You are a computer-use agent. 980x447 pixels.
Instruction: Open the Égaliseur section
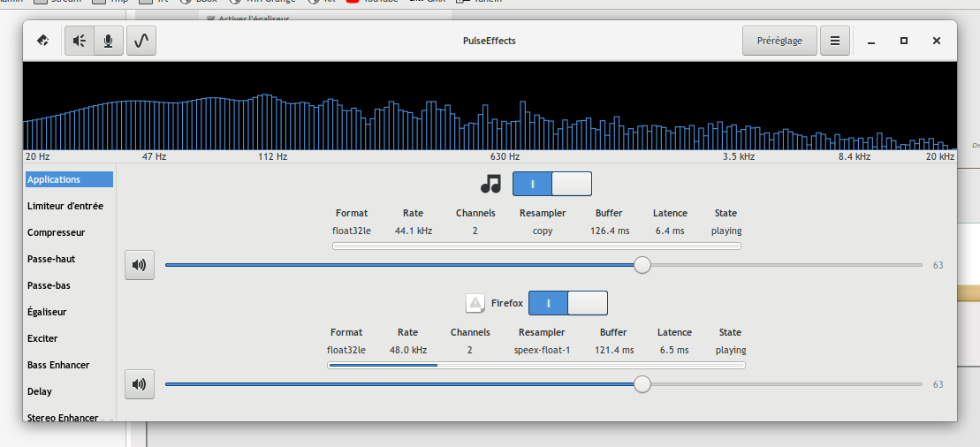[x=70, y=312]
